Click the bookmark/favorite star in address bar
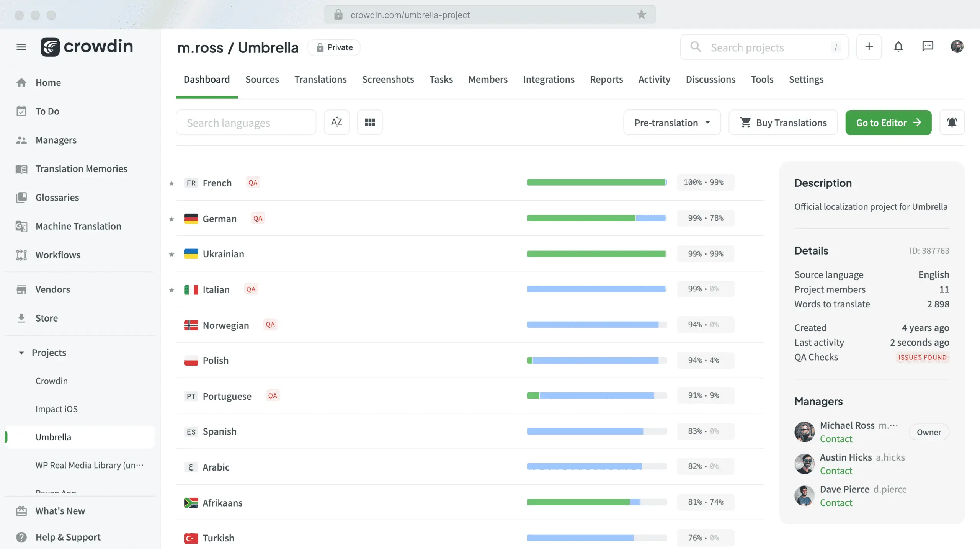Viewport: 980px width, 549px height. point(641,14)
